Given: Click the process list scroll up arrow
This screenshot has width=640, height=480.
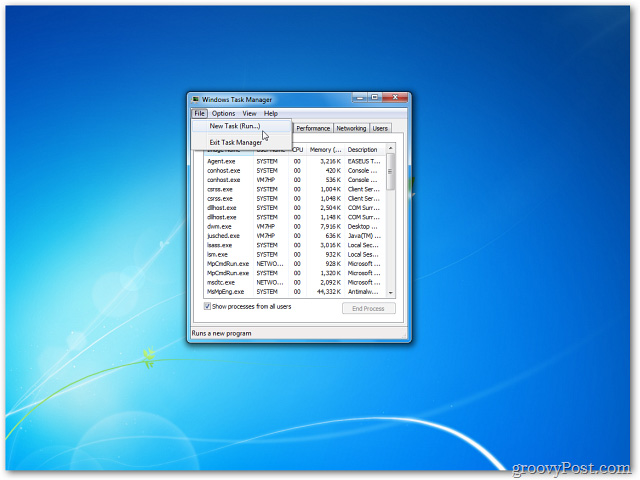Looking at the screenshot, I should [x=391, y=148].
